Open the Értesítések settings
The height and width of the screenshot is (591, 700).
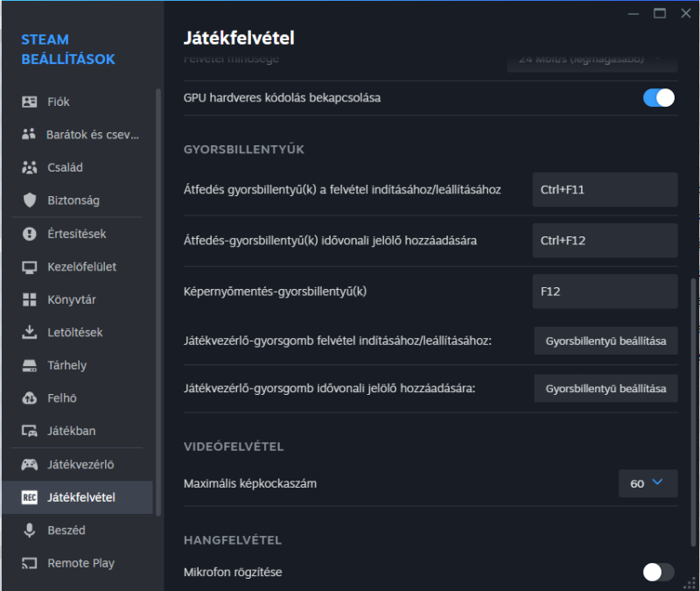[x=77, y=234]
